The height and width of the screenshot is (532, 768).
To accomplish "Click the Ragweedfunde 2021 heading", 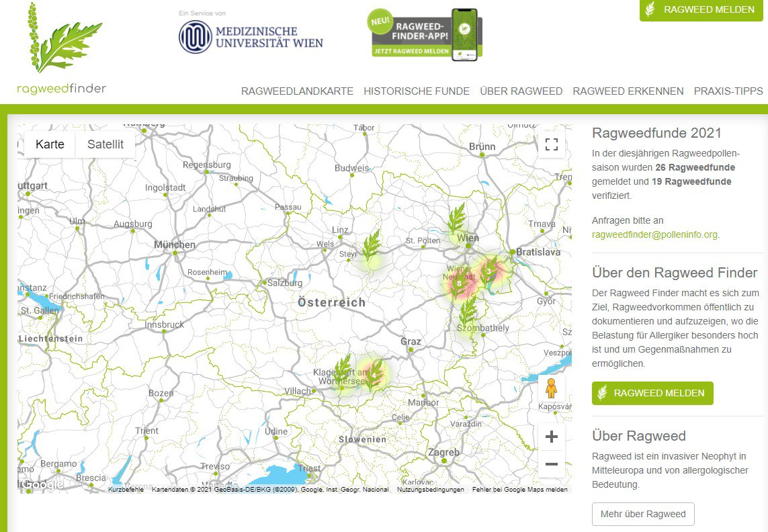I will 656,133.
